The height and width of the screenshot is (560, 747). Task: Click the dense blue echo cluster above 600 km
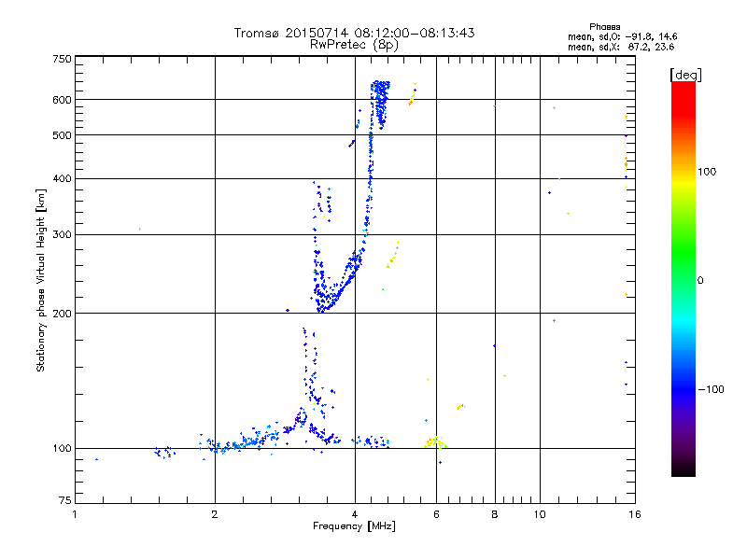click(380, 103)
